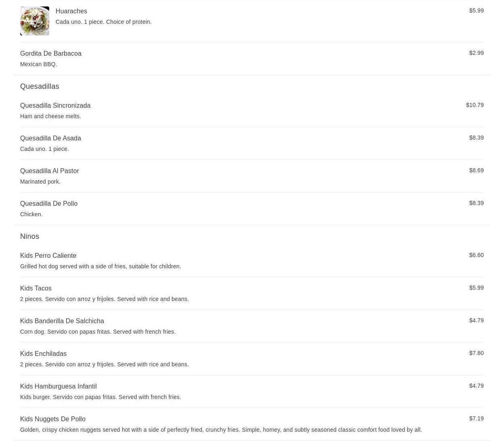
Task: Open the Huaraches food thumbnail image
Action: (x=35, y=21)
